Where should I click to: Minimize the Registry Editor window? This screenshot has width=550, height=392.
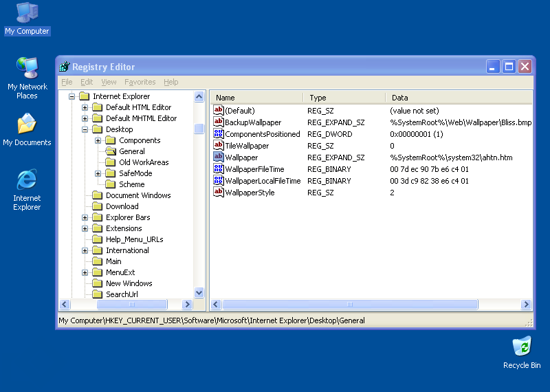(x=492, y=66)
